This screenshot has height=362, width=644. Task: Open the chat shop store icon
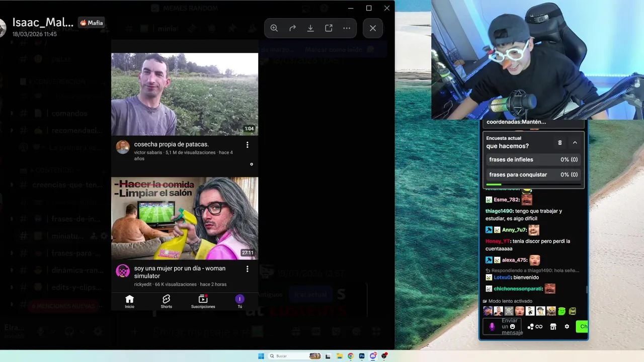click(553, 326)
